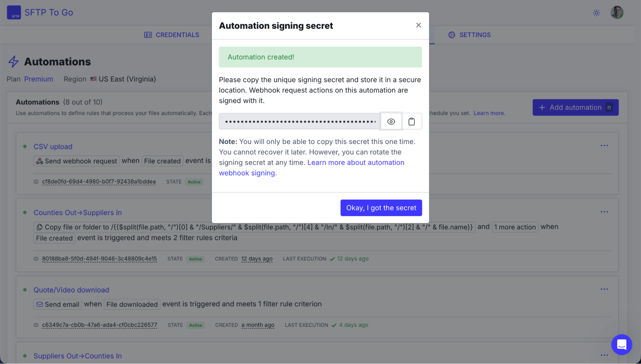Click the copy icon in Copy file action
The width and height of the screenshot is (641, 364).
[x=39, y=227]
